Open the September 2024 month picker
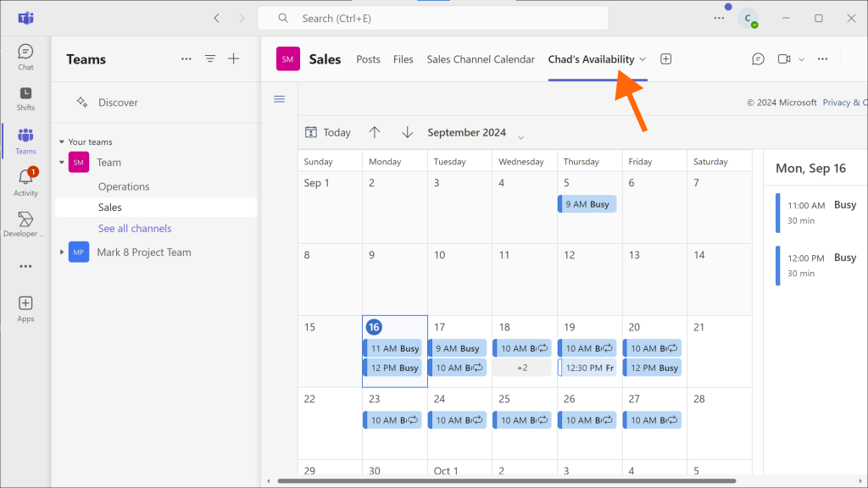The width and height of the screenshot is (868, 488). tap(476, 133)
